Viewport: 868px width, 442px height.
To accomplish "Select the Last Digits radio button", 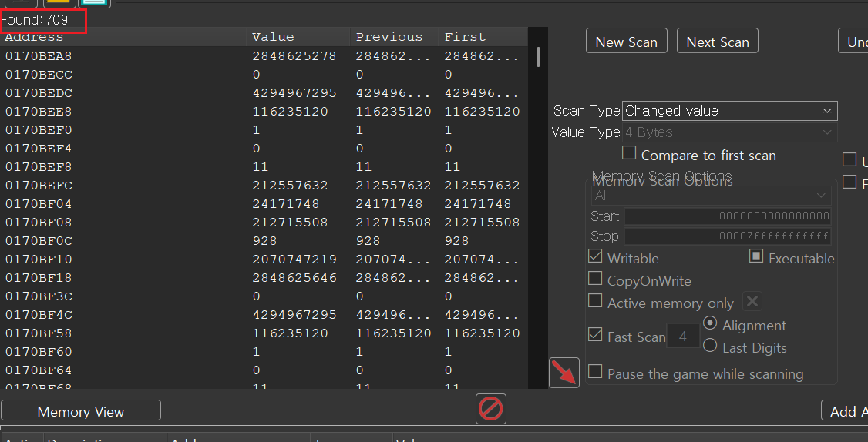I will pyautogui.click(x=710, y=347).
